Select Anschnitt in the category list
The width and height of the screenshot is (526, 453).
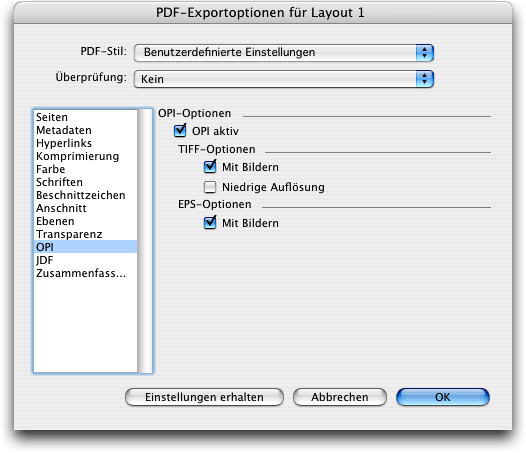tap(86, 208)
